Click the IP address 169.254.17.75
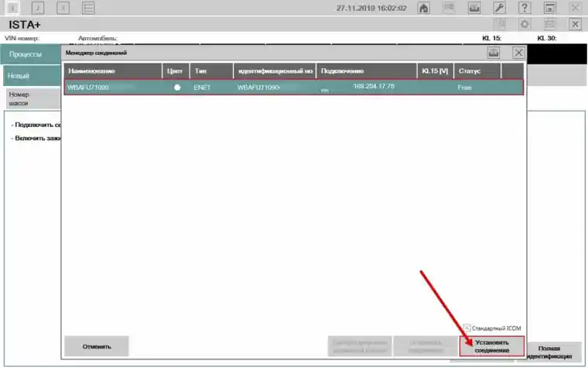588x368 pixels. click(374, 86)
